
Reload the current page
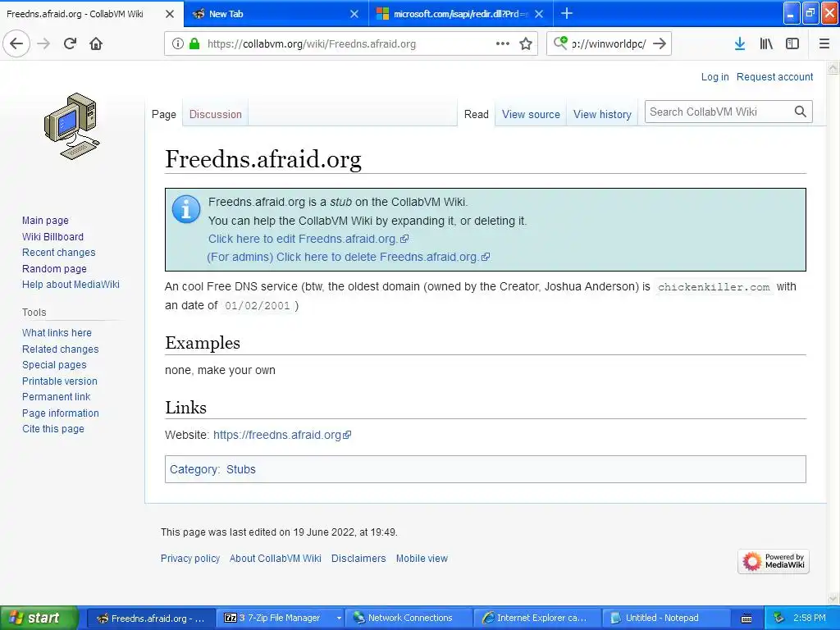(x=71, y=43)
